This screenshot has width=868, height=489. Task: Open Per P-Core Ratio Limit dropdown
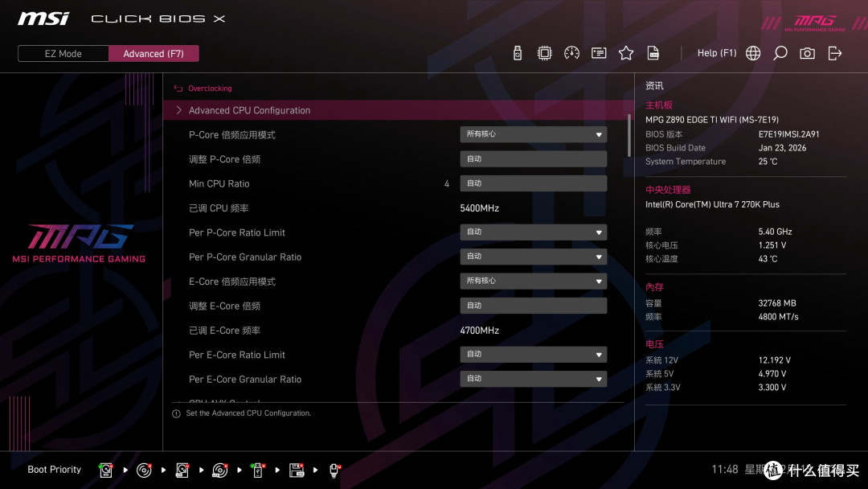[x=533, y=232]
